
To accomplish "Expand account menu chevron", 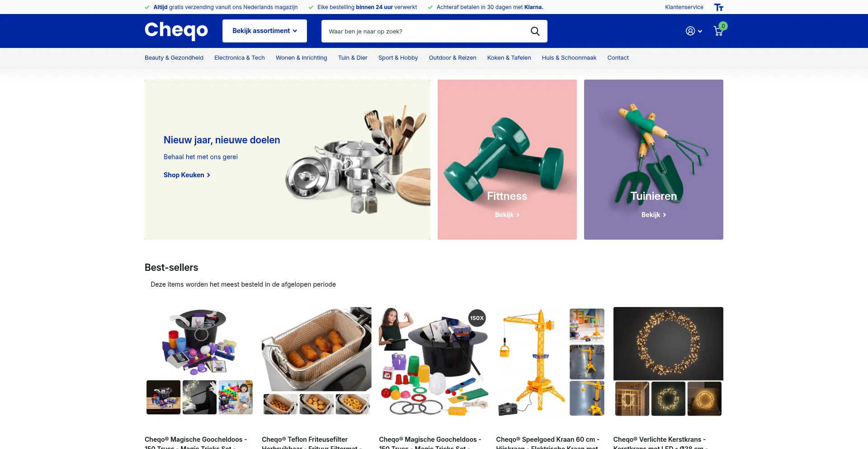I will click(x=700, y=31).
